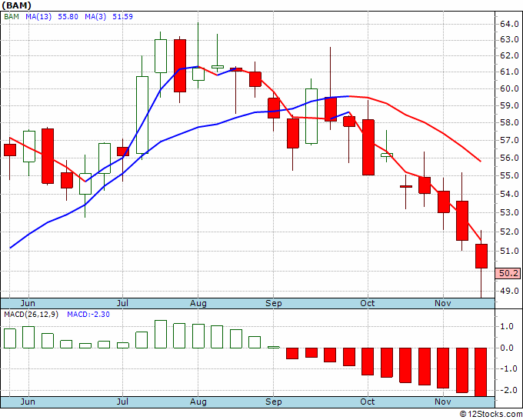Click the 64.0 price axis label
Viewport: 523px width, 420px height.
pyautogui.click(x=509, y=24)
